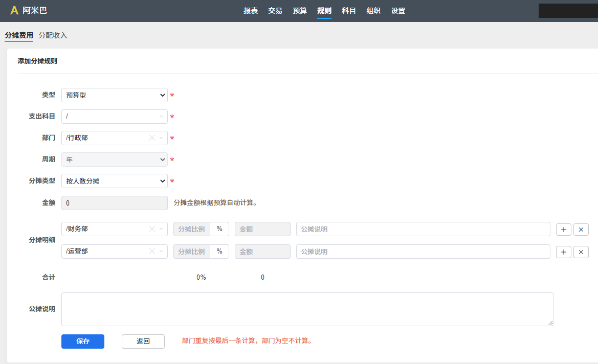Remove the 财务部 allocation row
The image size is (598, 364).
coord(581,230)
